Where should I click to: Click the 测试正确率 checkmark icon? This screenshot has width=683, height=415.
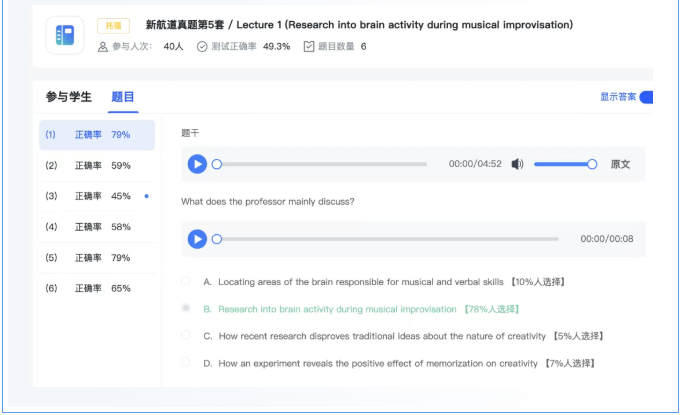point(202,46)
